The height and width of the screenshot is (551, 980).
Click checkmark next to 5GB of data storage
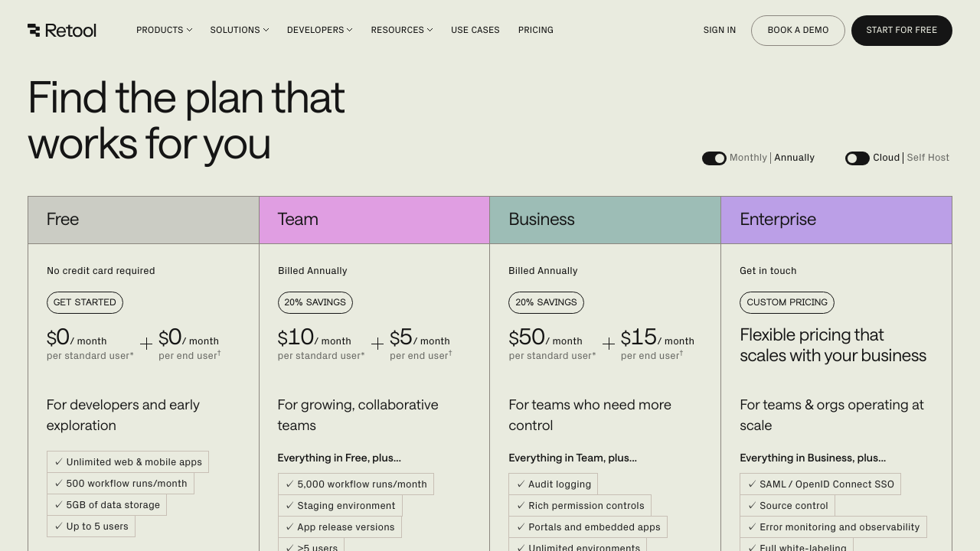58,505
